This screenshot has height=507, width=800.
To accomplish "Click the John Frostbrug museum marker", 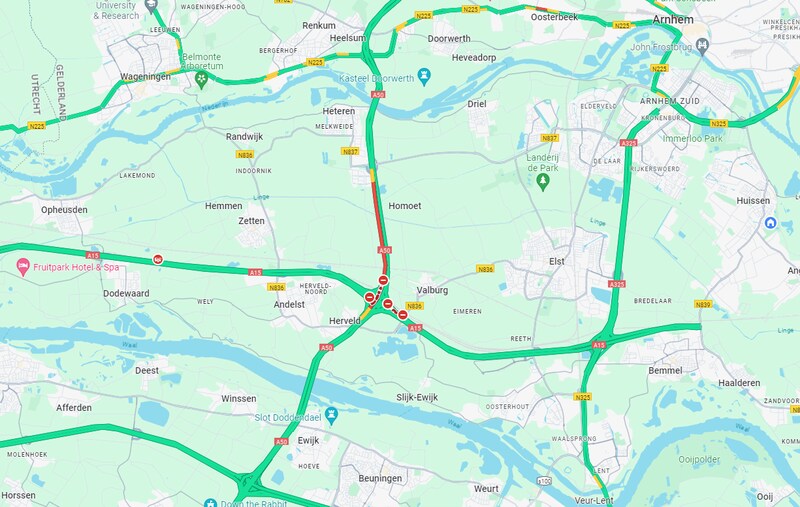I will pos(703,46).
